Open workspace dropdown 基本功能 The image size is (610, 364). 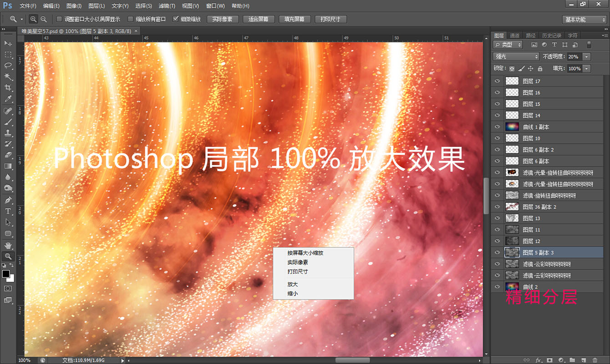coord(585,20)
